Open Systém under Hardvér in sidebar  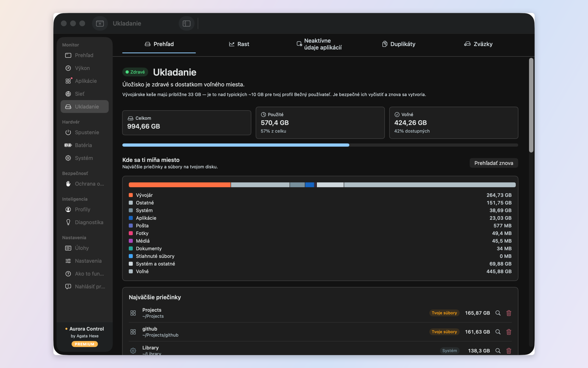tap(85, 158)
